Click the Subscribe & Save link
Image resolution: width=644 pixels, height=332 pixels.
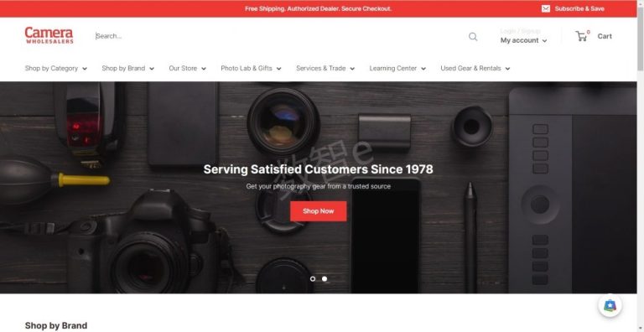click(579, 8)
